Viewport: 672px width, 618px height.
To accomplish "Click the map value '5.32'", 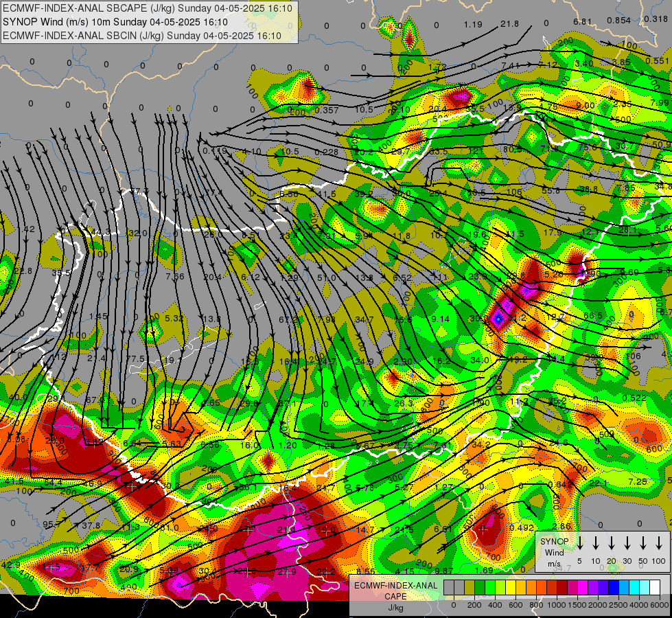I will (174, 318).
